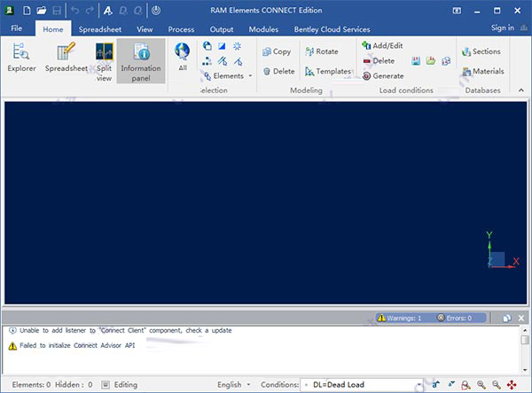Click the open load conditions folder icon
Viewport: 532px width, 393px height.
431,61
